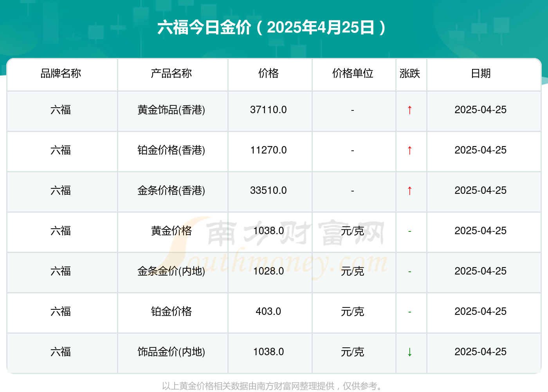The width and height of the screenshot is (548, 392).
Task: Click the 六福 brand in 铂金价格(香港) row
Action: point(61,150)
